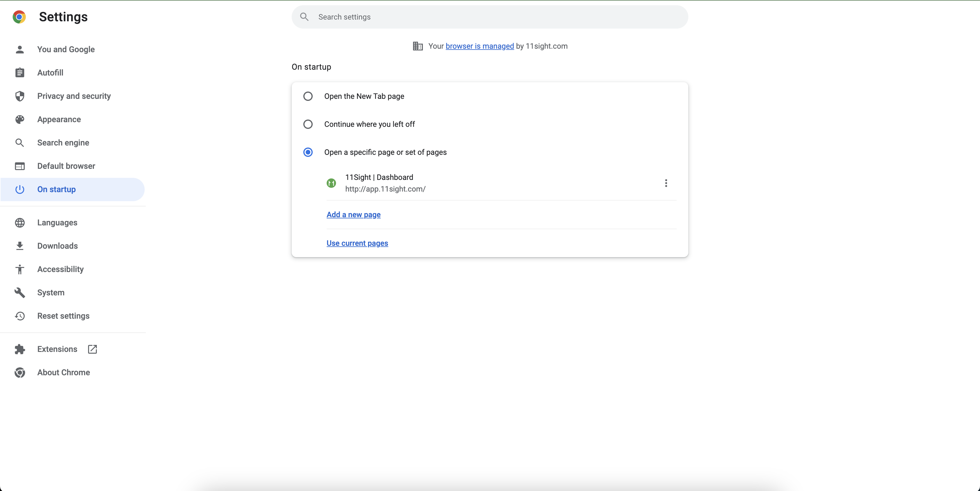Open System settings section
The image size is (980, 491).
tap(72, 292)
